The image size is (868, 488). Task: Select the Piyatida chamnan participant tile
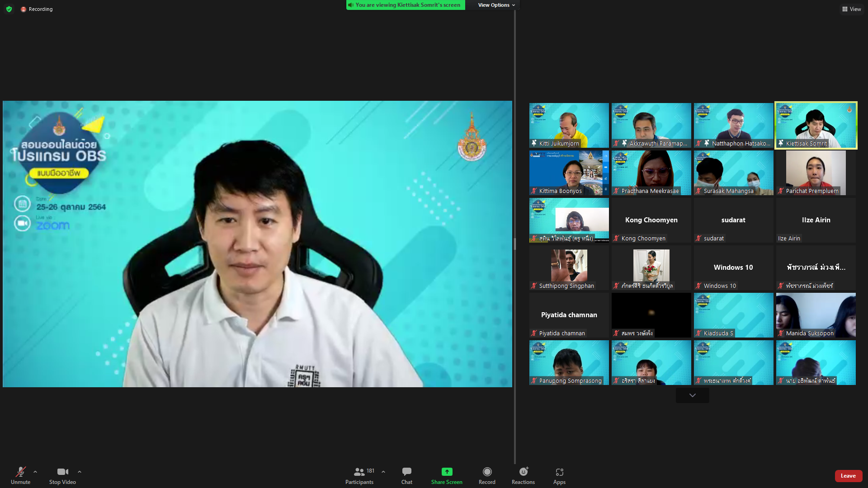click(x=569, y=315)
